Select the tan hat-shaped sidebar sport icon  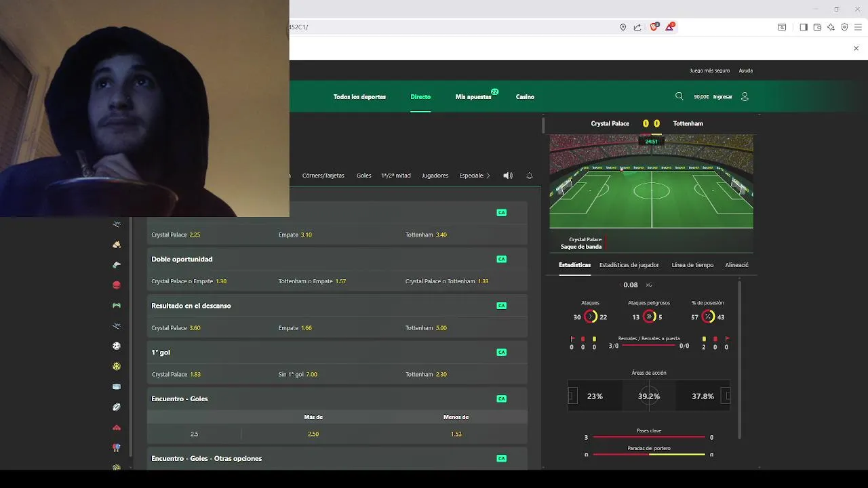point(117,245)
